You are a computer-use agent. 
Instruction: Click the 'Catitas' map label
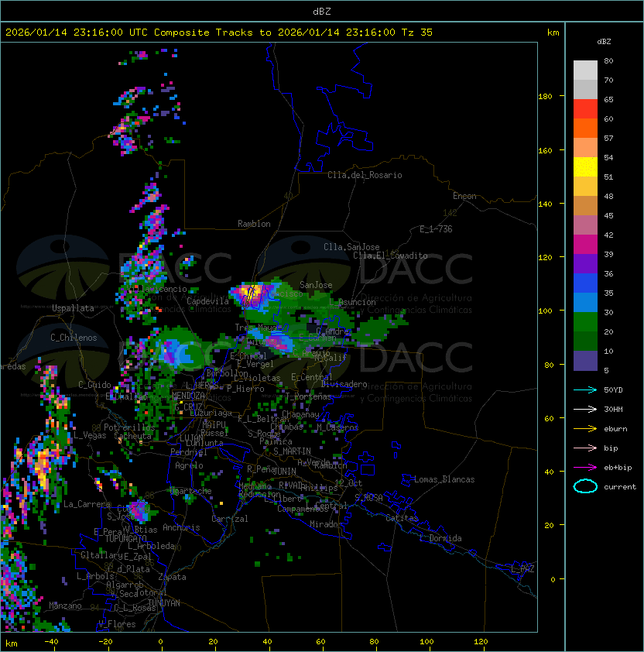(x=402, y=518)
